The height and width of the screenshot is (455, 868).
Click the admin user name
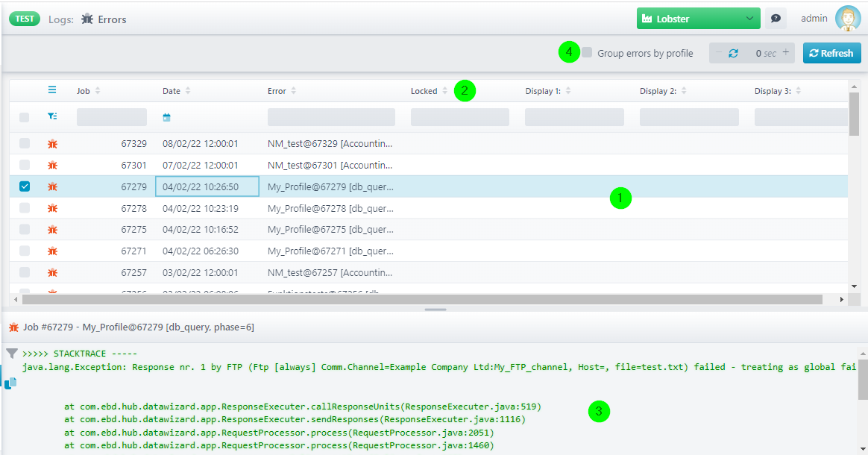814,18
